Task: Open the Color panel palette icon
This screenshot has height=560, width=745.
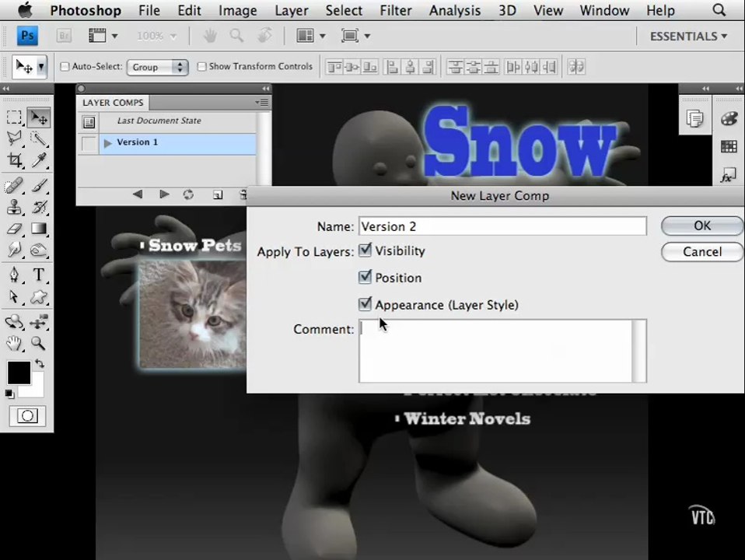Action: (729, 118)
